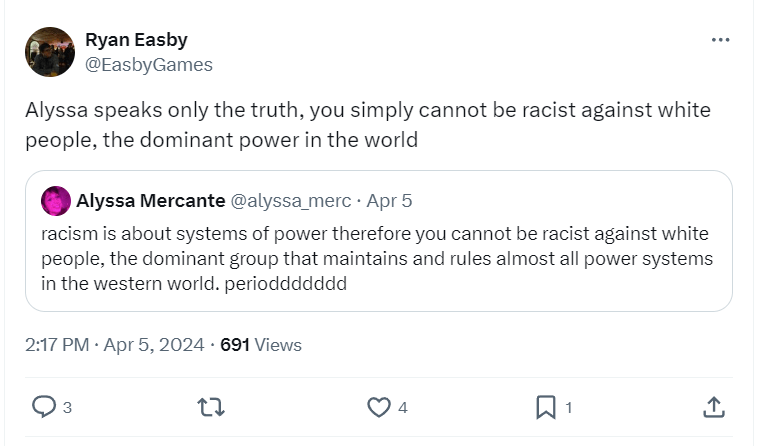The width and height of the screenshot is (760, 446).
Task: Repost this tweet using the retweet icon
Action: (211, 407)
